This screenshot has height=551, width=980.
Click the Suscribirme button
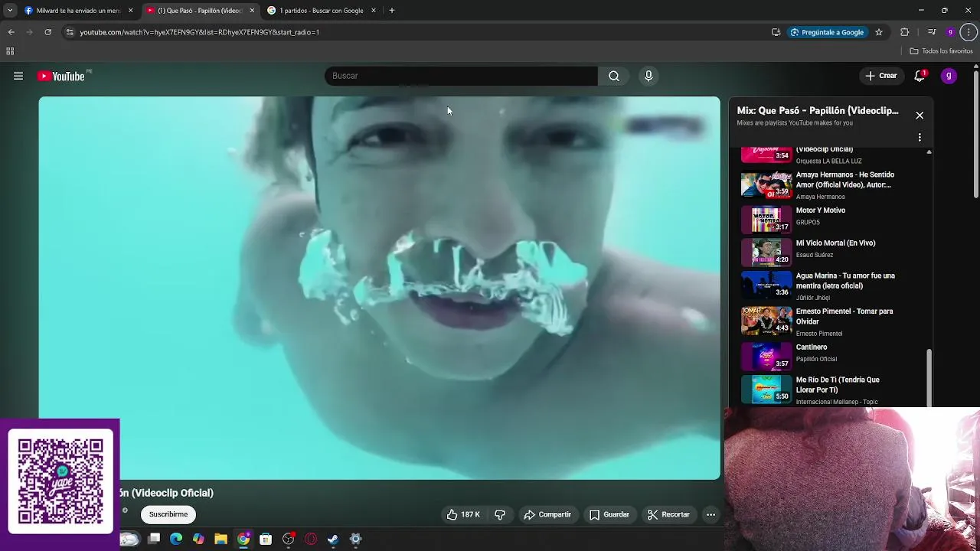[168, 514]
